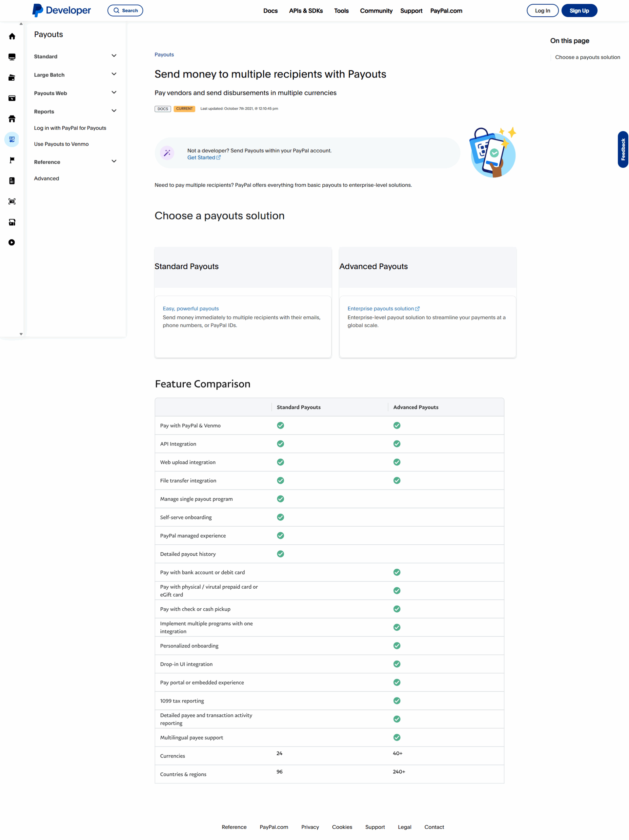Click the Legal footer link
Screen dimensions: 629x840
tap(404, 827)
